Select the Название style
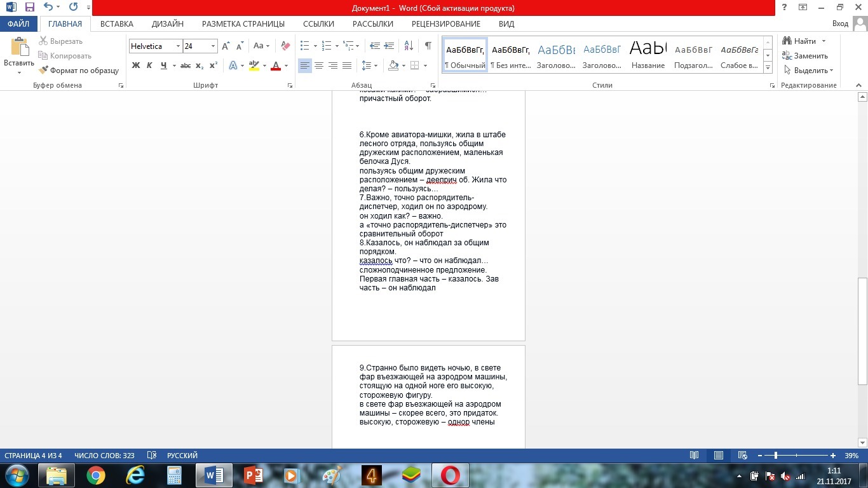 [x=648, y=55]
